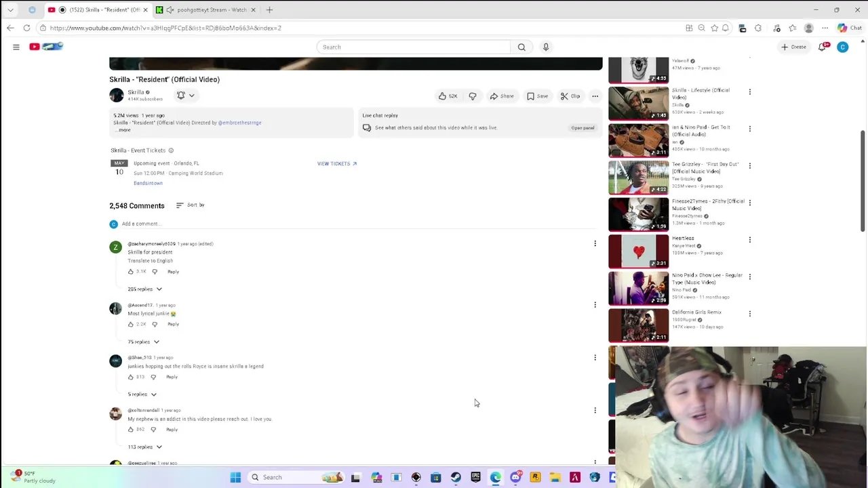
Task: Like the Skrilla Resident video
Action: click(448, 96)
